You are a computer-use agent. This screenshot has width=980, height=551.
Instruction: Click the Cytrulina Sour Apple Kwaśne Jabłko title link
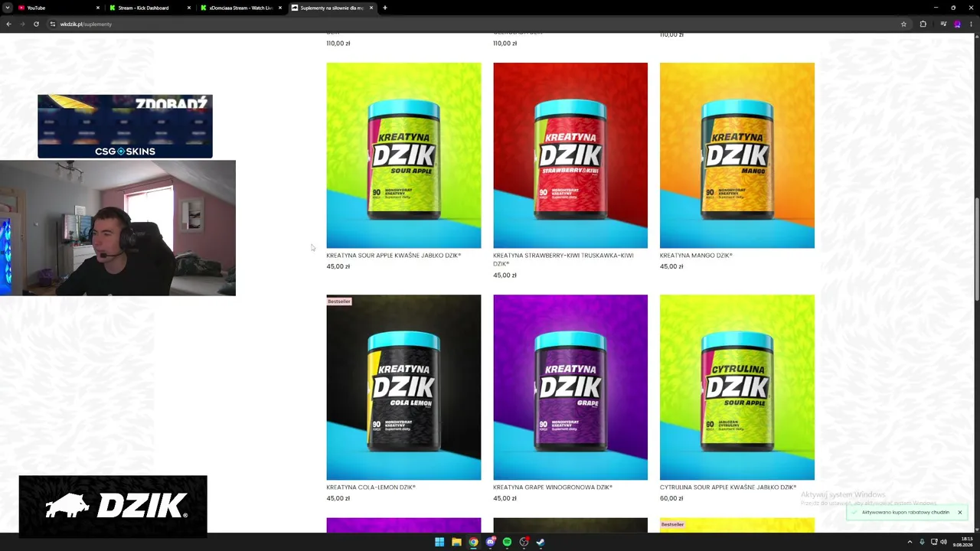[728, 487]
